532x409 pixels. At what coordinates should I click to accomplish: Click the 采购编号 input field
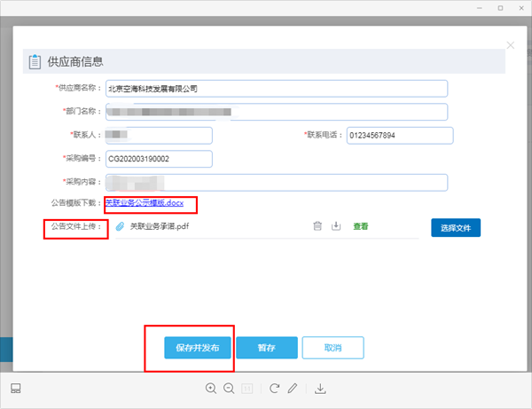[159, 159]
